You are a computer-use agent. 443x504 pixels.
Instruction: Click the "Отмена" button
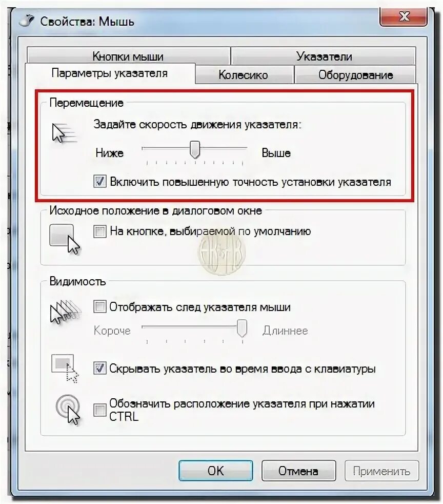pos(298,471)
